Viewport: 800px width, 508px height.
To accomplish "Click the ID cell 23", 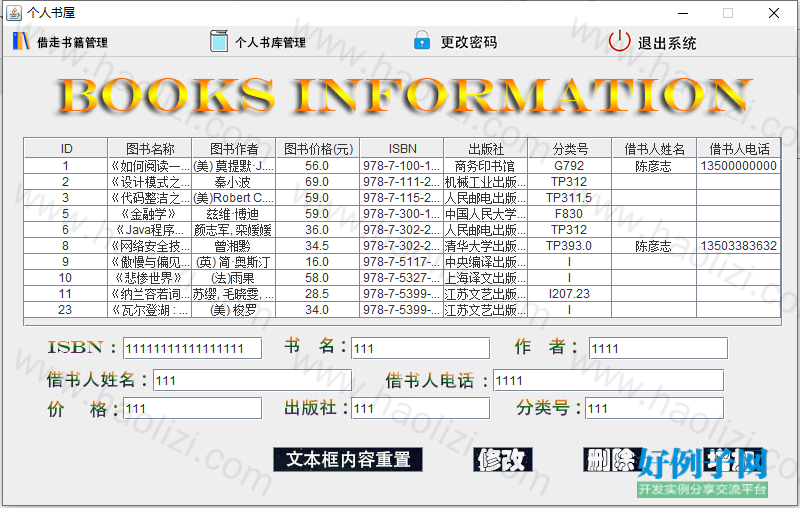I will (x=66, y=310).
